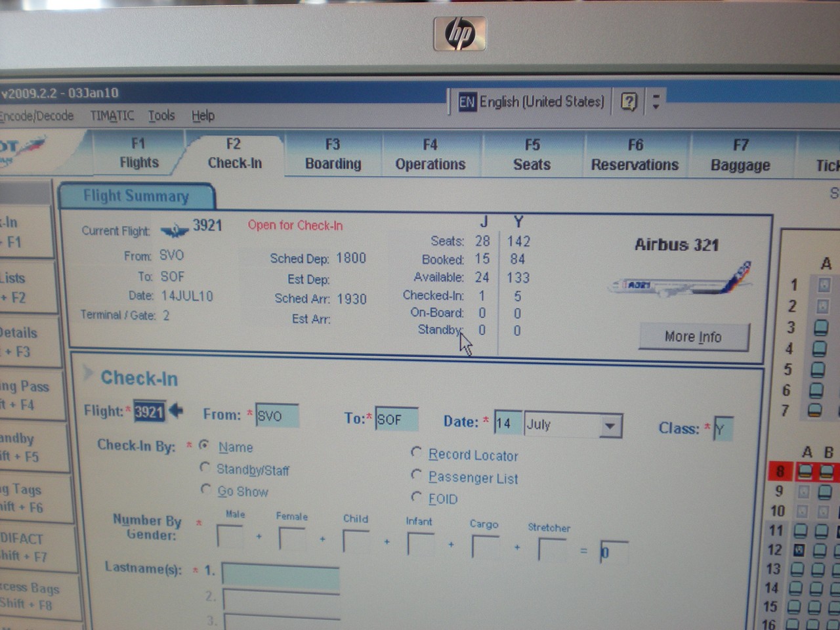Select seat 8B in the highlighted row

(826, 471)
